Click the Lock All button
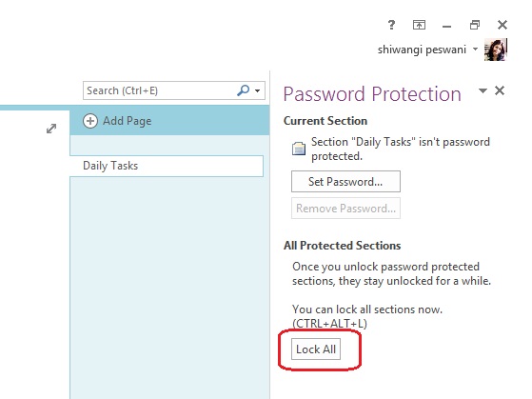Screen dimensions: 532x399 tap(316, 349)
